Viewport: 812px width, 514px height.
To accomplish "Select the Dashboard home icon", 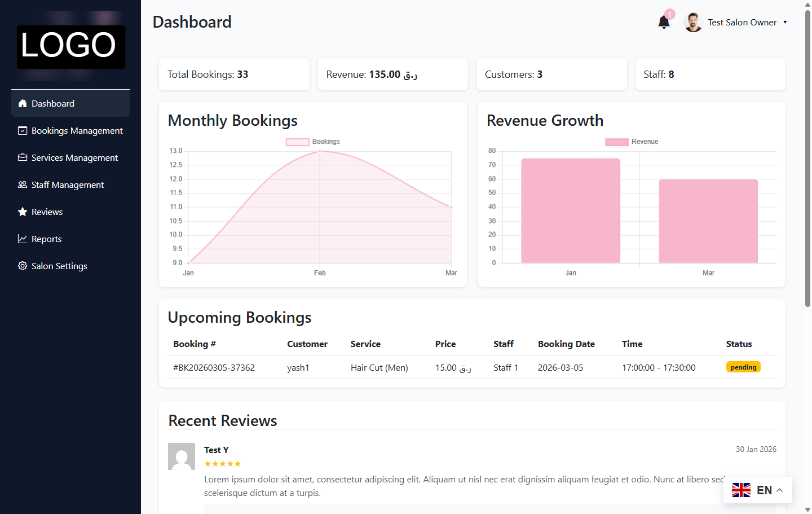I will pyautogui.click(x=22, y=103).
